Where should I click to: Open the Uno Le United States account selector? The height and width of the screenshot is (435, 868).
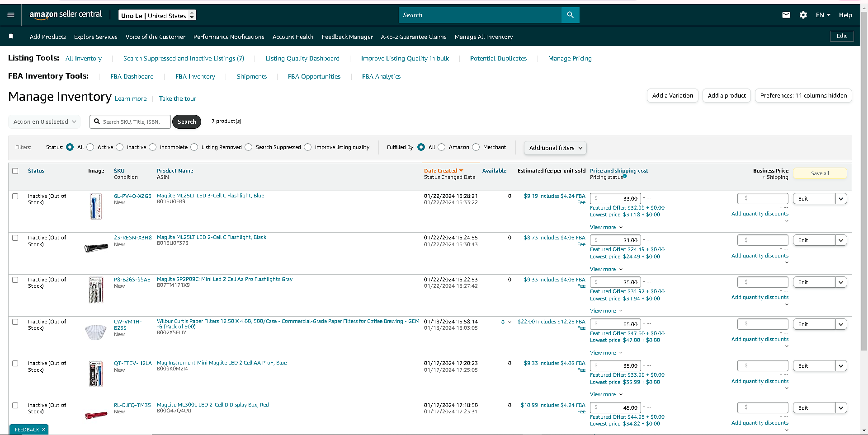(x=157, y=15)
